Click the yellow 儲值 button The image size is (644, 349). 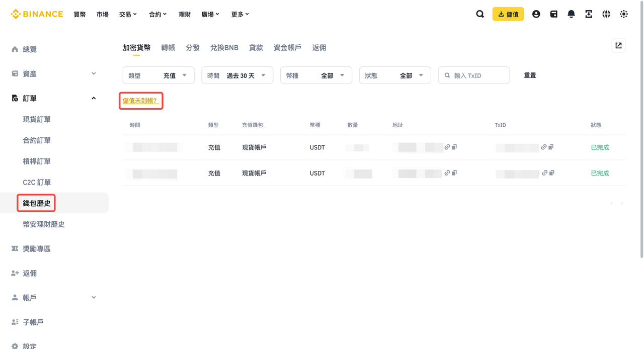pos(508,14)
